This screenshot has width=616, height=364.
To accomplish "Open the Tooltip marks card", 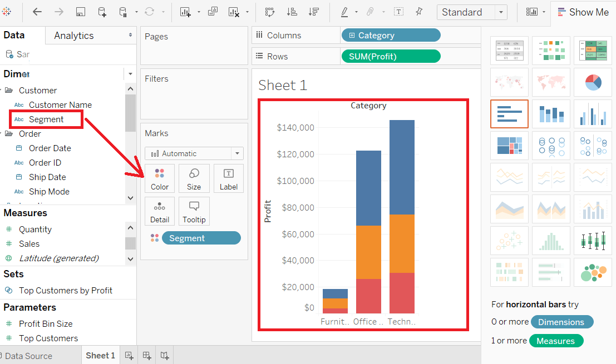I will (x=194, y=211).
